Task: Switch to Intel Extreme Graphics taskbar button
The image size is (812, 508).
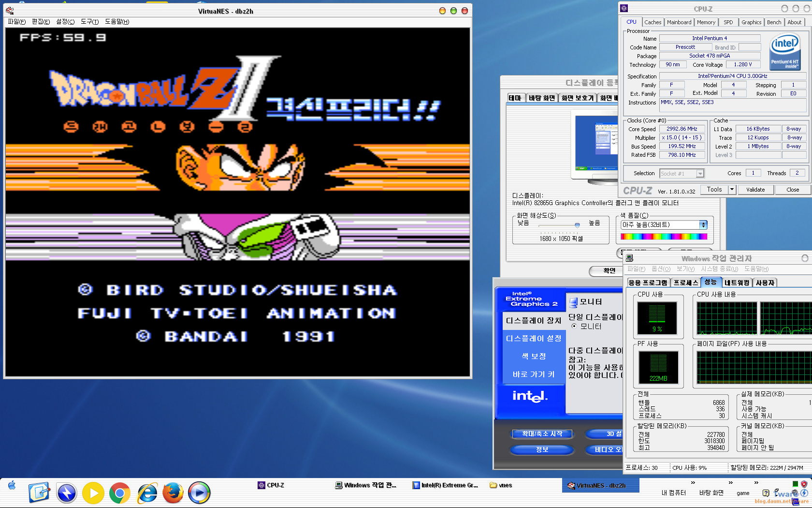Action: (445, 485)
